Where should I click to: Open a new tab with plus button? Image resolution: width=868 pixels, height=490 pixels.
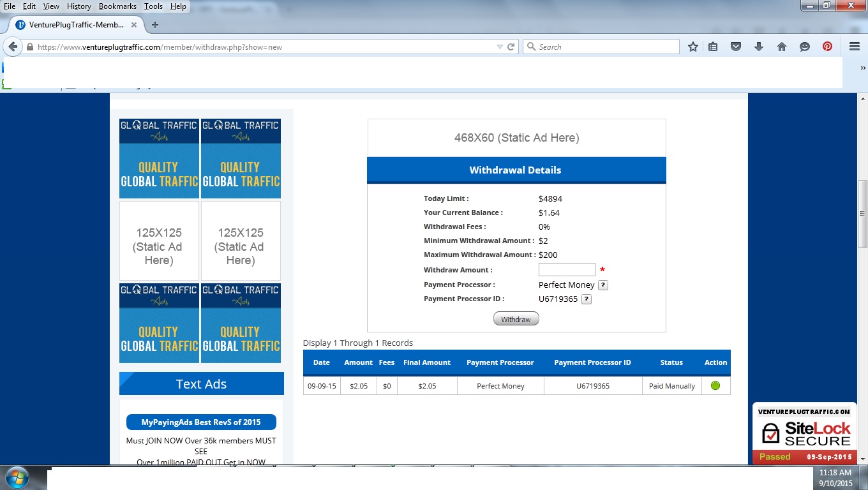tap(154, 25)
